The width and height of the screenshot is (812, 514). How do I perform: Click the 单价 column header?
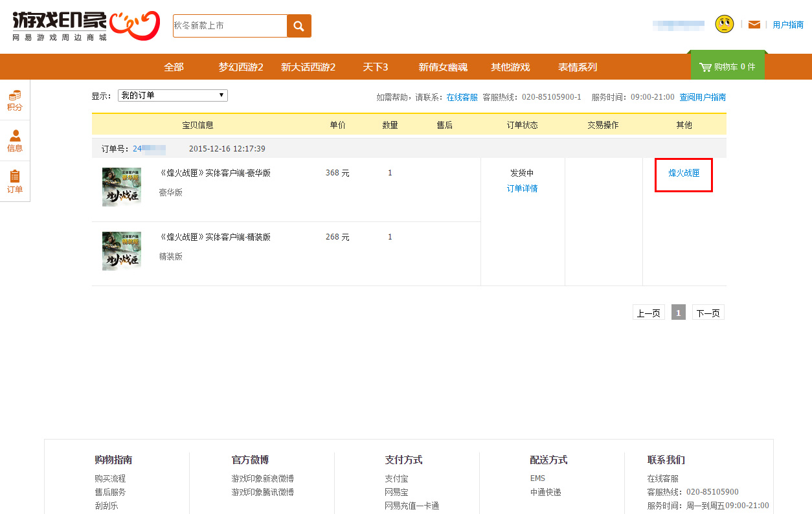tap(337, 125)
